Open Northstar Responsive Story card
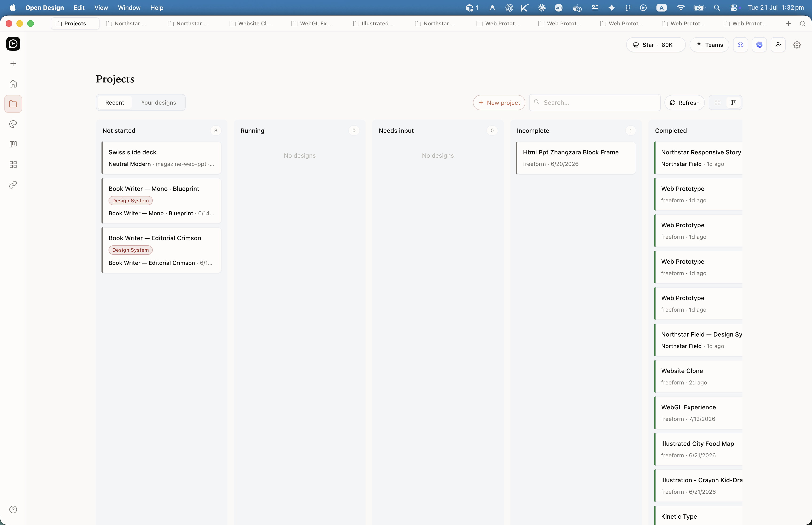Screen dimensions: 812x525 pos(698,158)
